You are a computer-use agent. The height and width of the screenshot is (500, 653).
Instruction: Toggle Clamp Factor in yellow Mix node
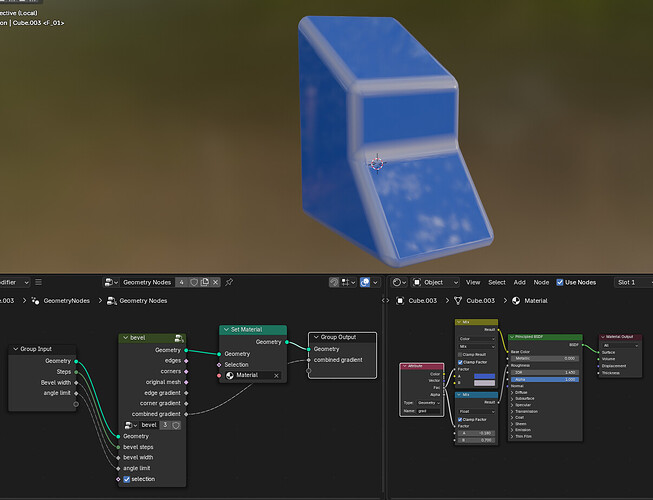[460, 362]
